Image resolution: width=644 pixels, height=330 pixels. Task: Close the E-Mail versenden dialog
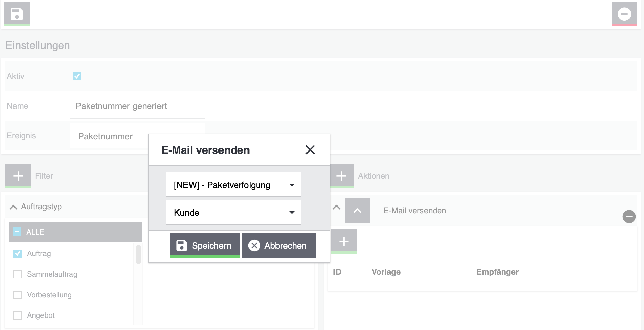(x=310, y=150)
